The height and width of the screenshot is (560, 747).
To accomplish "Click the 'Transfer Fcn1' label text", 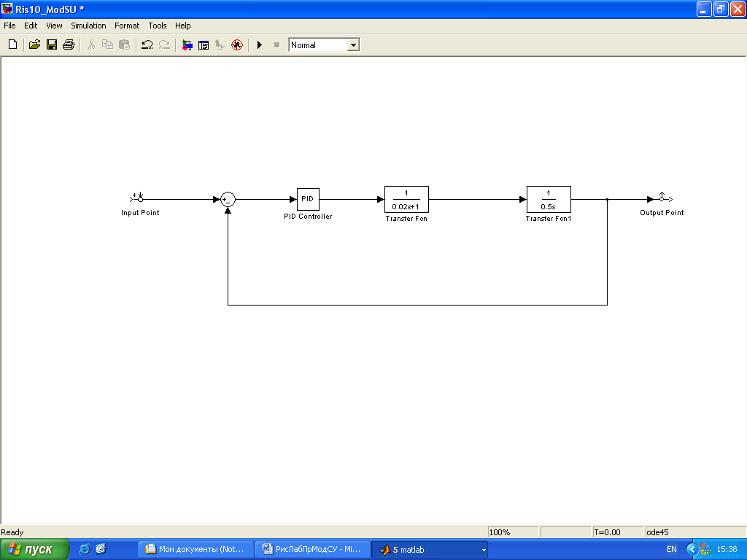I will pos(549,219).
